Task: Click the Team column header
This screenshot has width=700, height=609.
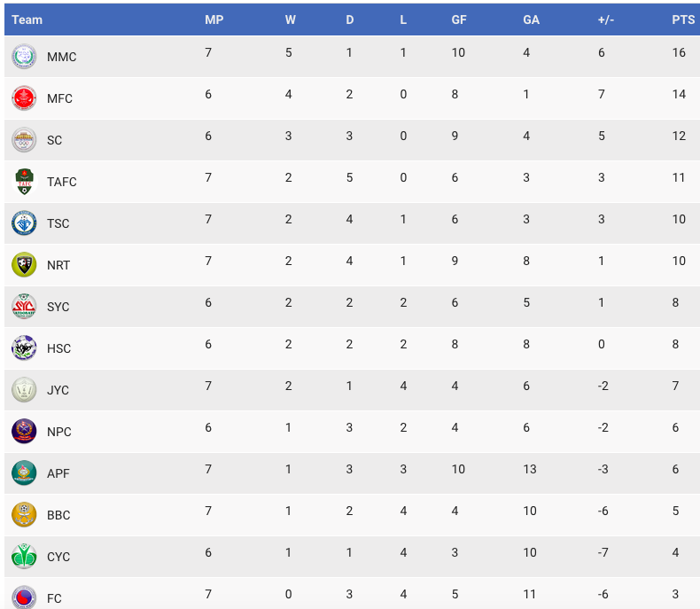Action: [27, 20]
